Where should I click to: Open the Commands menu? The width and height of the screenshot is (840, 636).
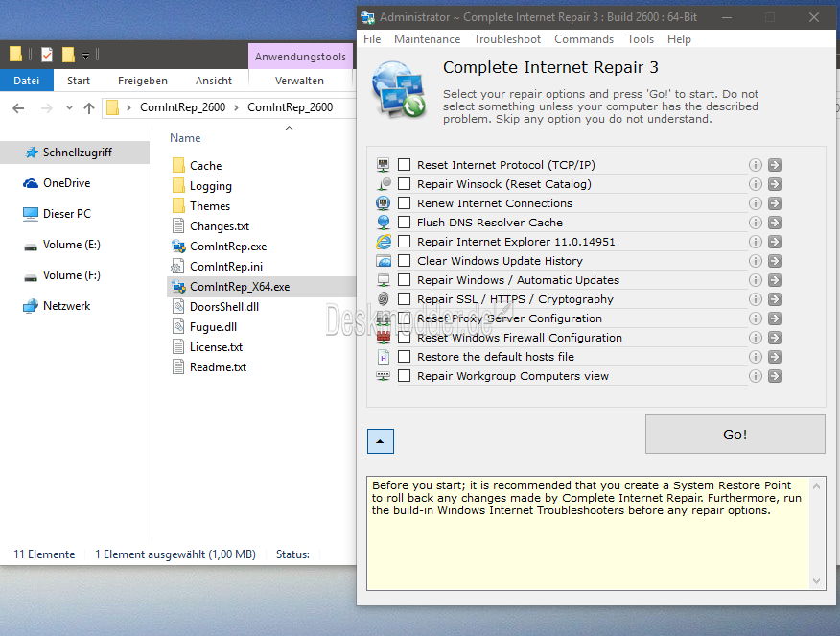click(x=584, y=39)
